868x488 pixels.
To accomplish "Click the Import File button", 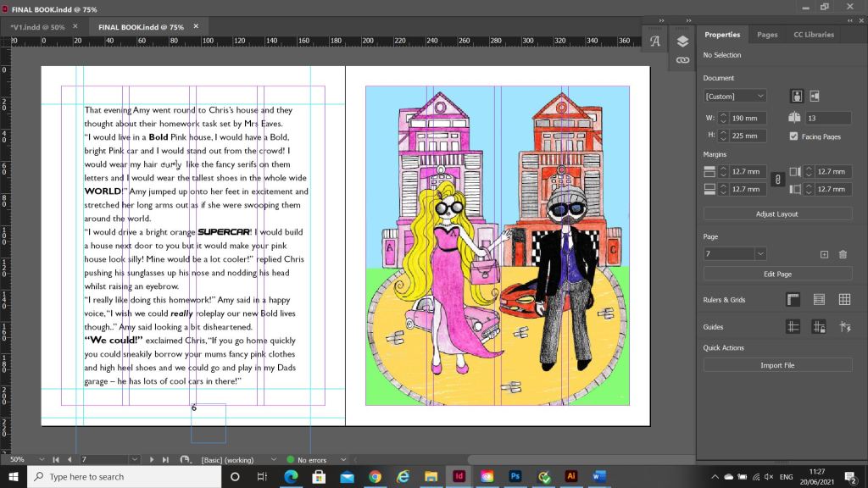I will click(777, 365).
